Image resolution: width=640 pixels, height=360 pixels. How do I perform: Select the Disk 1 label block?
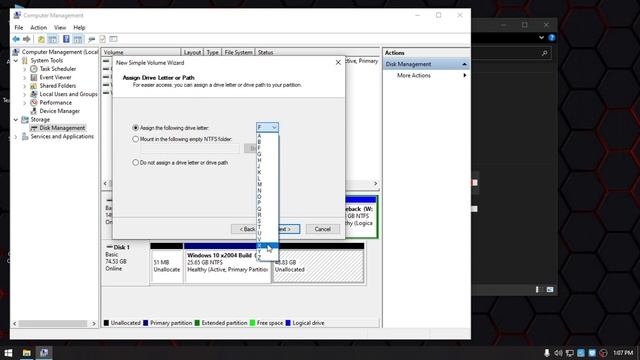coord(125,263)
